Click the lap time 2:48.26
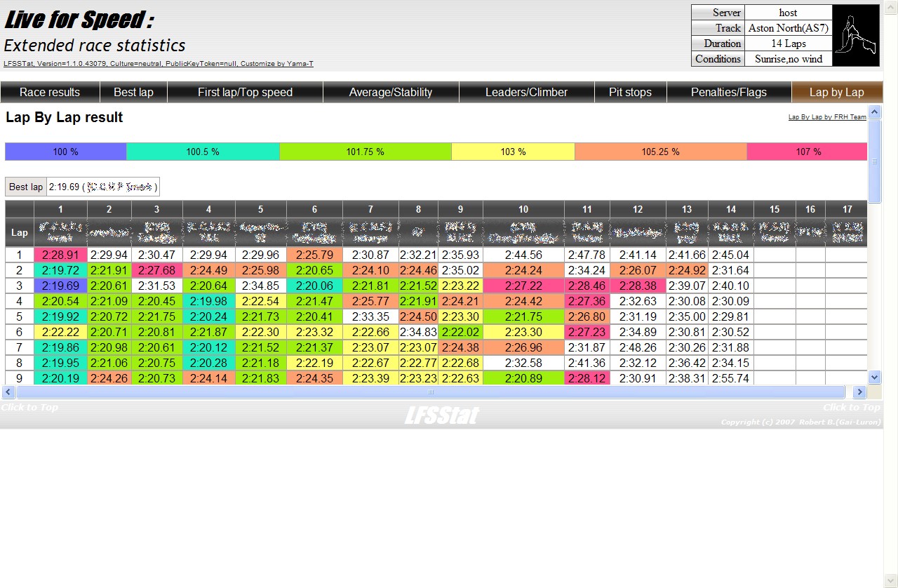This screenshot has height=588, width=898. point(638,347)
